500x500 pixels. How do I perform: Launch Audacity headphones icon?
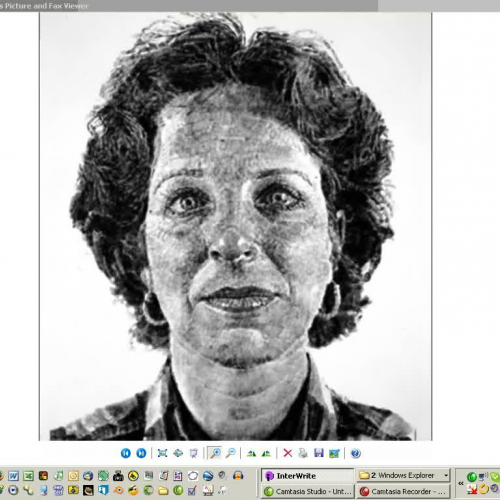pos(238,475)
